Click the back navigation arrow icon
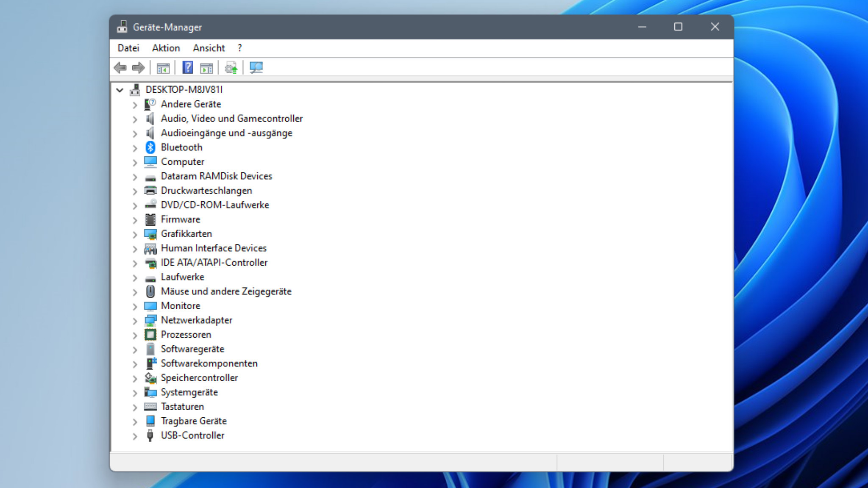The width and height of the screenshot is (868, 488). click(120, 67)
